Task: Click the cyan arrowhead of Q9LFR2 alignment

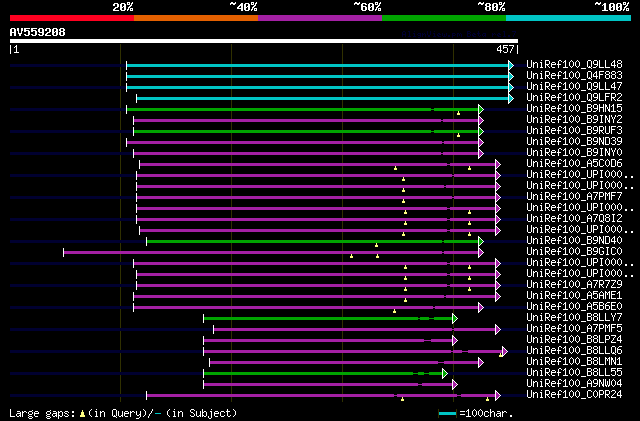Action: click(x=511, y=98)
